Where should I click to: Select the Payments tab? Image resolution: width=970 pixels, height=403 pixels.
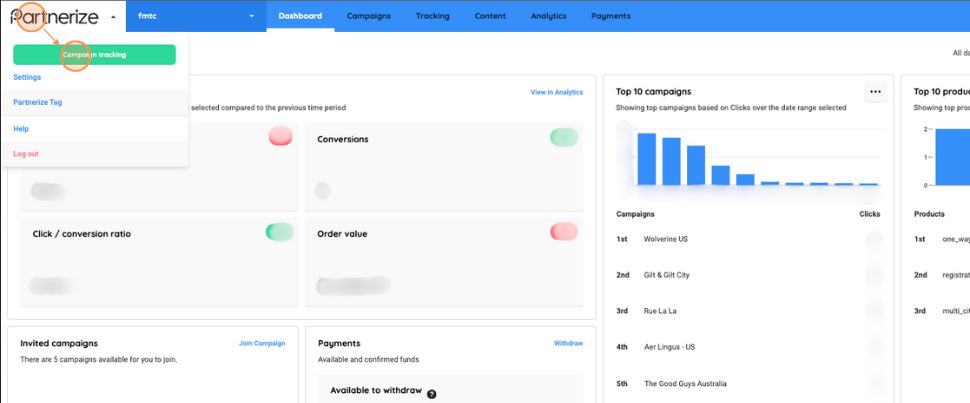(610, 16)
